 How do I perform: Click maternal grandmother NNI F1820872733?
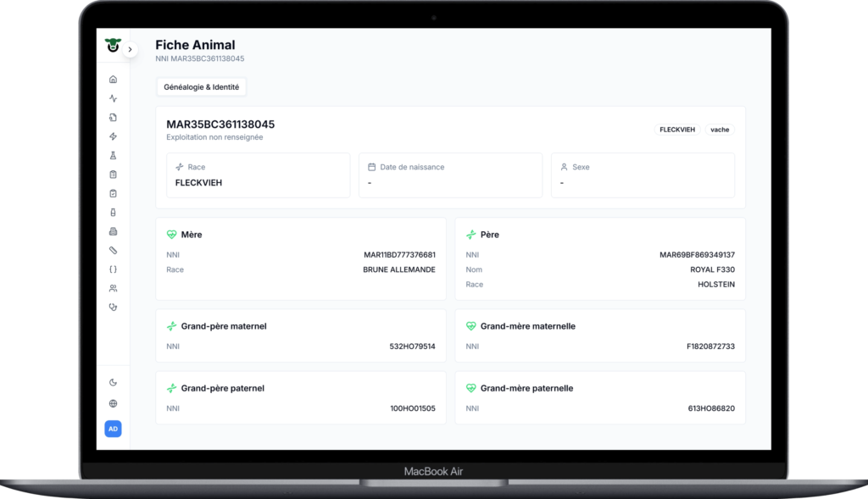[x=711, y=347]
